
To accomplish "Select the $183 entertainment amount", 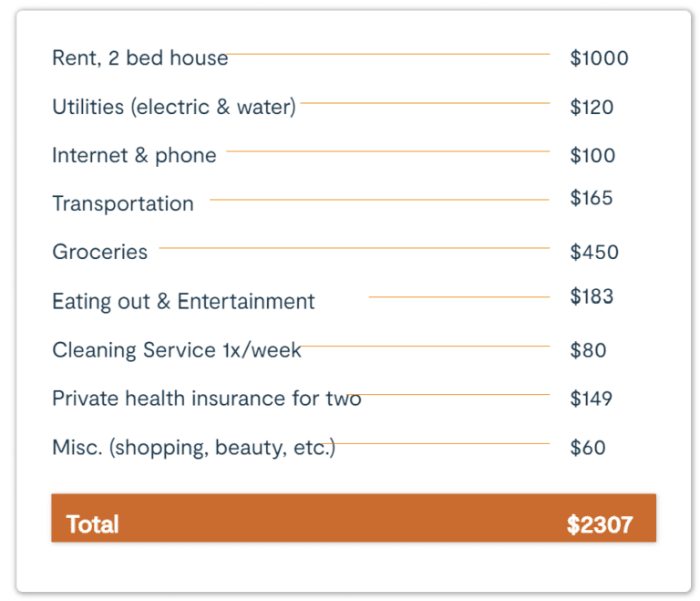I will click(x=592, y=296).
